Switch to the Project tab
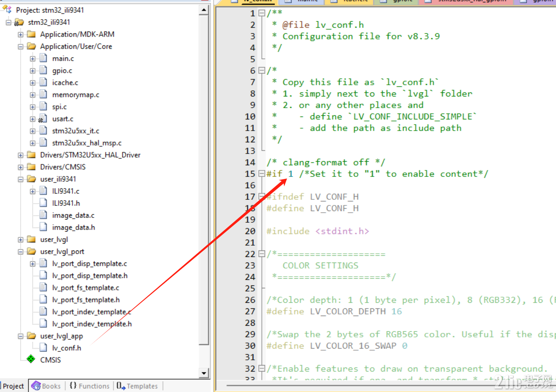The height and width of the screenshot is (392, 556). tap(14, 386)
